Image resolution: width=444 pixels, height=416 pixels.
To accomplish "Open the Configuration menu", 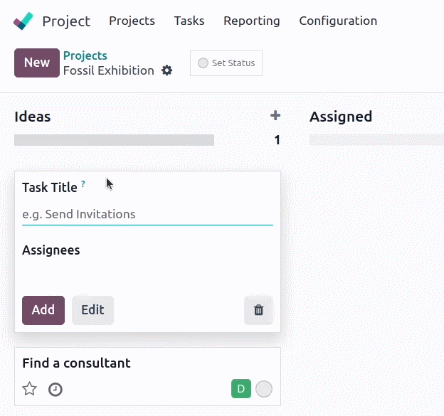I will [338, 21].
